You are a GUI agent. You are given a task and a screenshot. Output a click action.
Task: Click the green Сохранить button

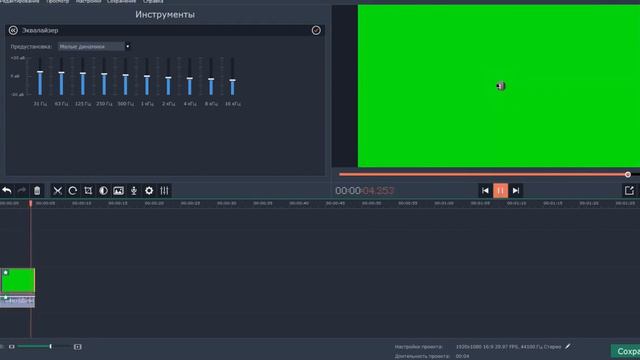point(625,351)
